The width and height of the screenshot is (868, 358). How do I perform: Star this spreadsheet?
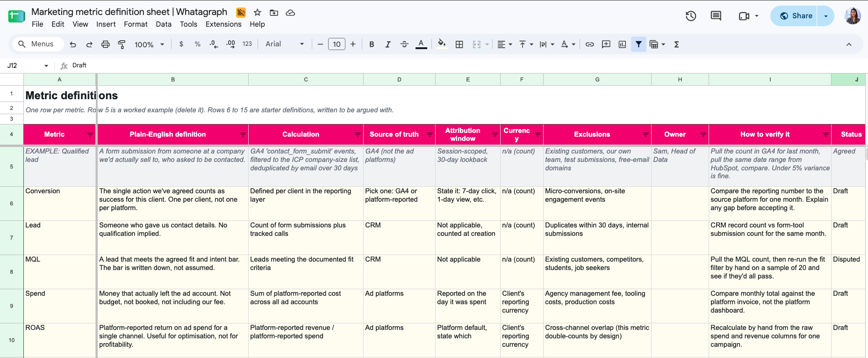[x=257, y=13]
